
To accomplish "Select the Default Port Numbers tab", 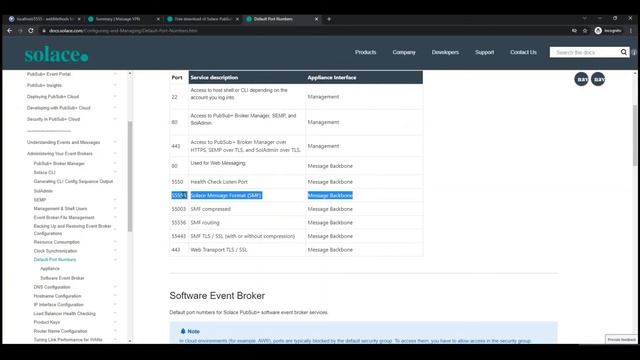I will click(282, 19).
